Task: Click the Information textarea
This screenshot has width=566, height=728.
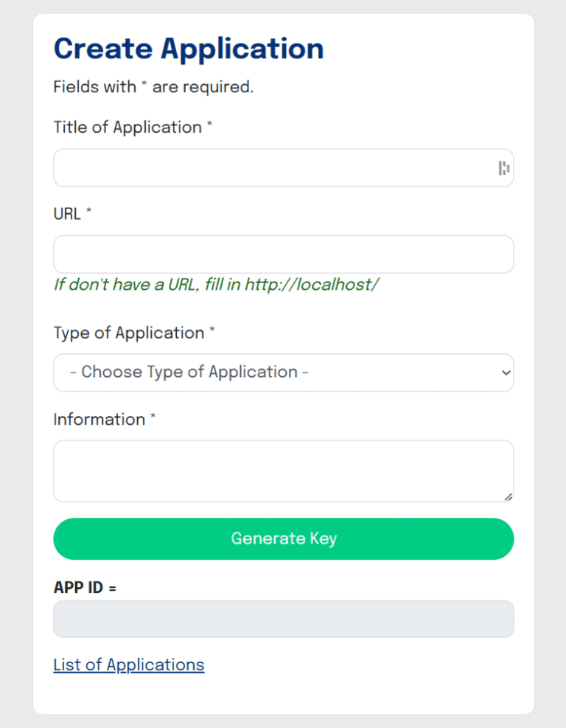Action: click(284, 470)
